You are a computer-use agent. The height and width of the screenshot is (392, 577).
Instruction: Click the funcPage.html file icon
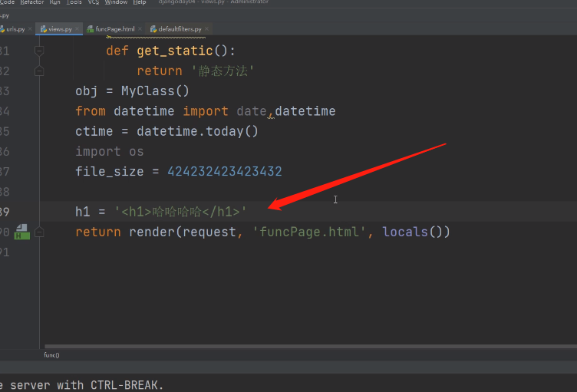click(x=91, y=29)
